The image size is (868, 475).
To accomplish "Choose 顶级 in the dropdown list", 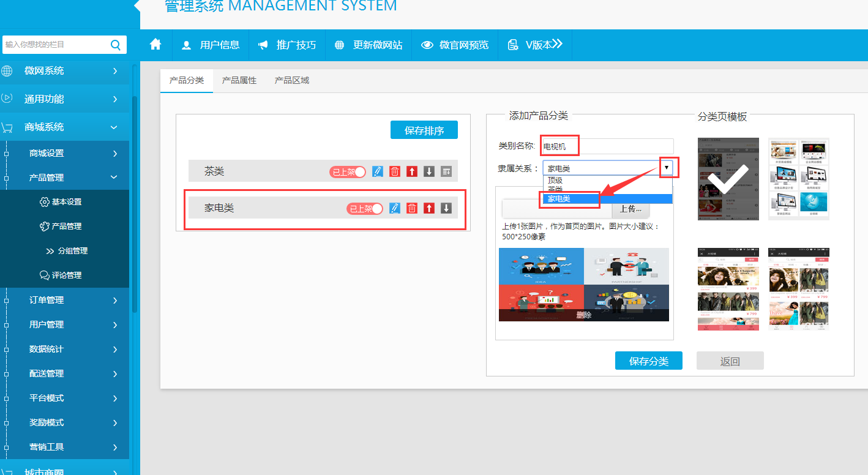I will click(x=555, y=181).
